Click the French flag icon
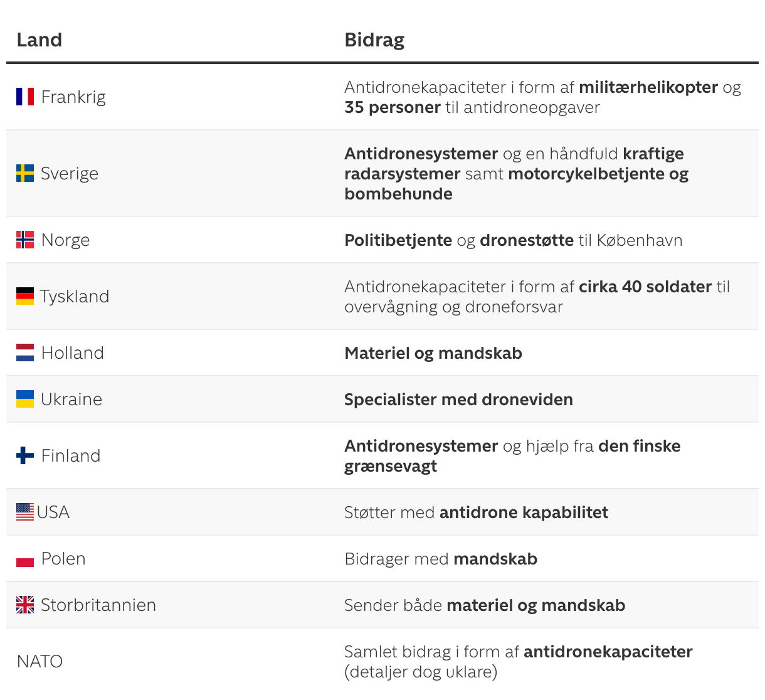765x700 pixels. (x=25, y=97)
